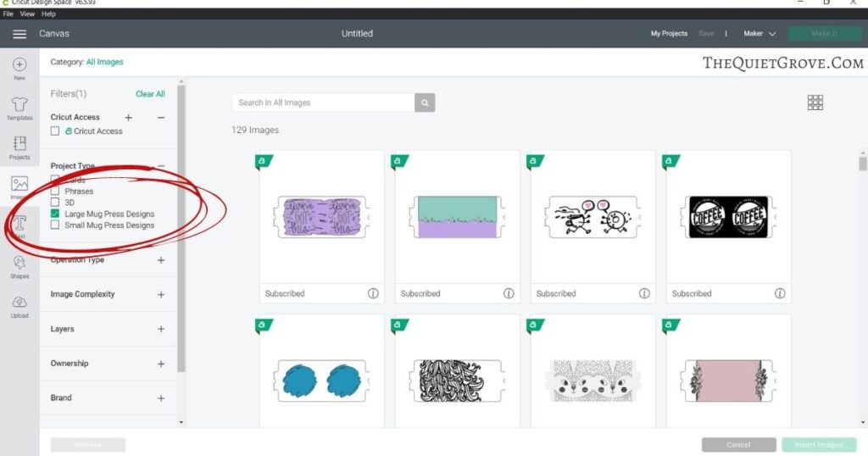Screen dimensions: 868x456
Task: Click the Save button
Action: tap(706, 34)
